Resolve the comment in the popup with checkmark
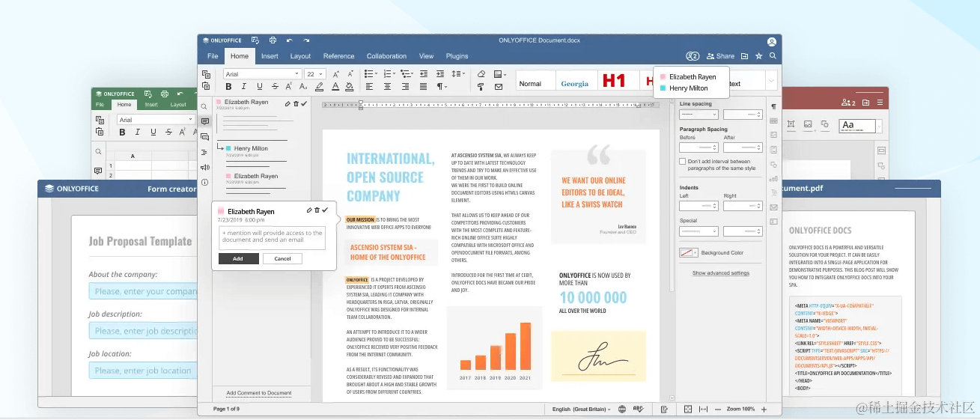 [325, 210]
